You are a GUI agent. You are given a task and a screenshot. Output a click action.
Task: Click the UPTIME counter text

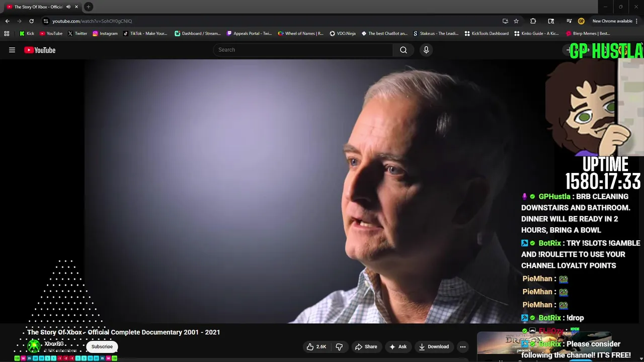click(x=603, y=174)
